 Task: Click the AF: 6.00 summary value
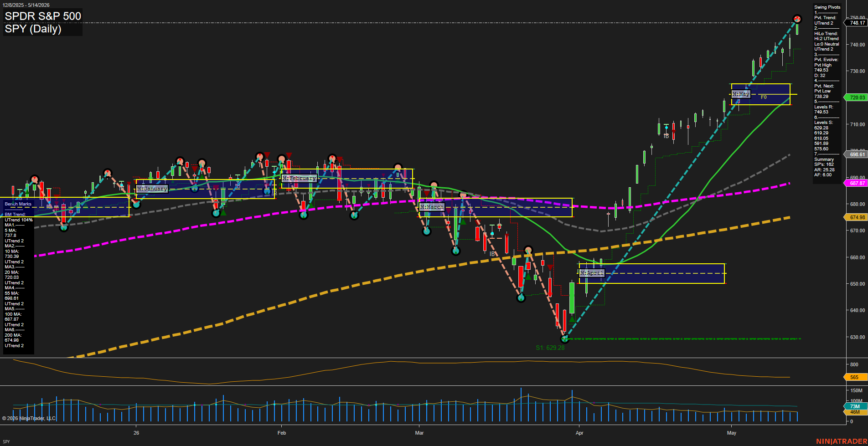(x=823, y=175)
